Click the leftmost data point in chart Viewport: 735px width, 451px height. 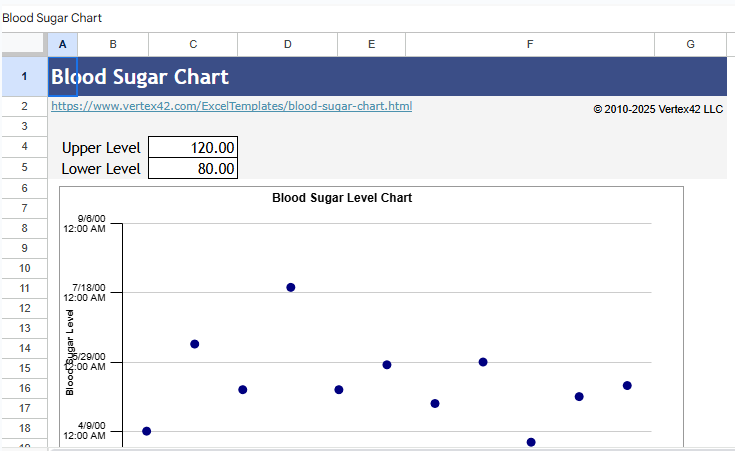147,431
